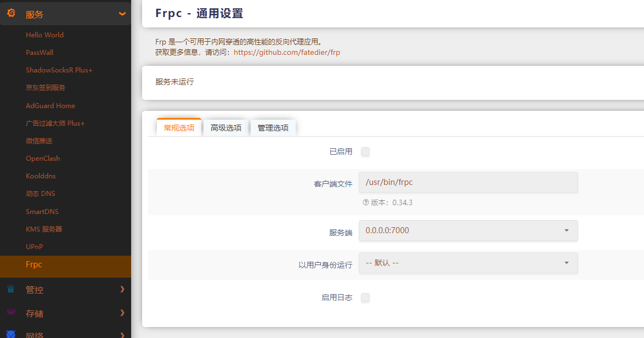Click the 客户端文件 path input field
The image size is (644, 338).
click(x=468, y=182)
